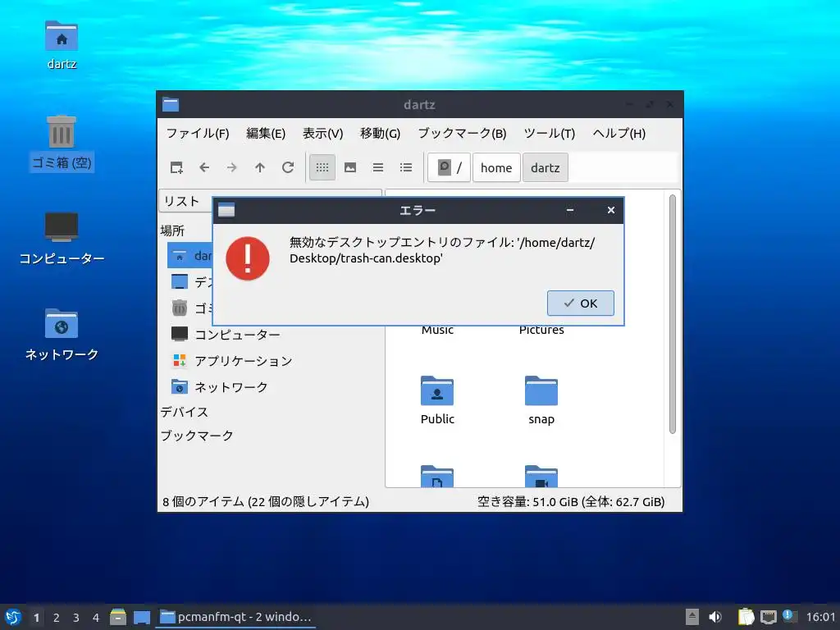Screen dimensions: 840x630
Task: Select the dartz home desktop icon
Action: click(x=62, y=45)
